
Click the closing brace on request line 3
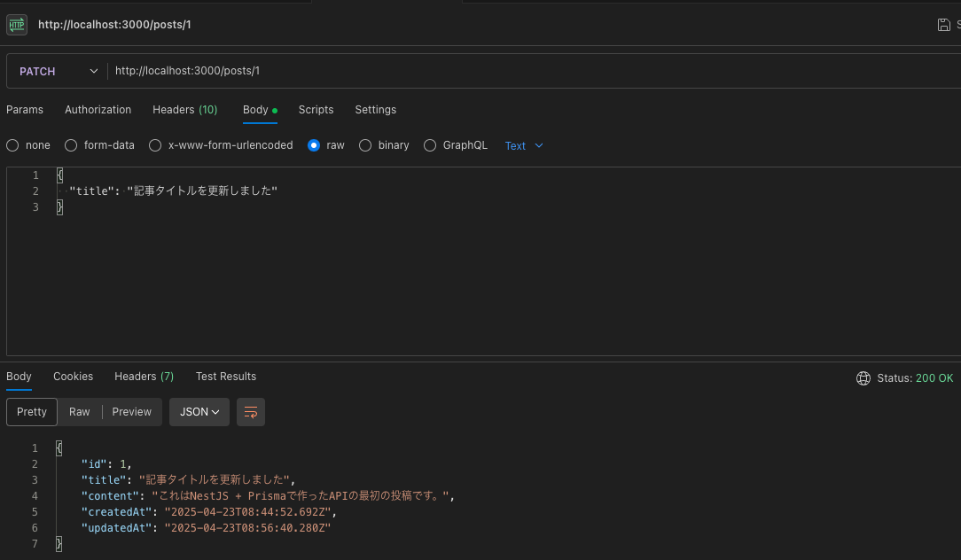(59, 207)
